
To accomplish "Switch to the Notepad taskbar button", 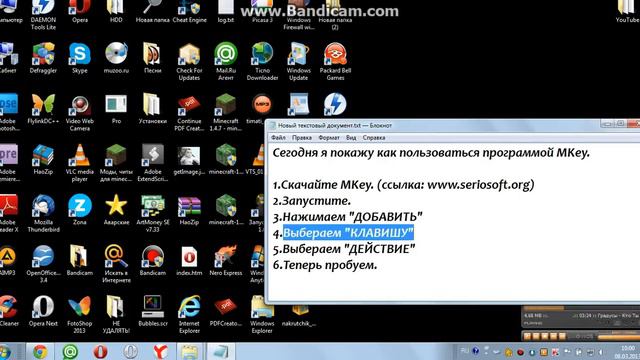I will click(221, 351).
